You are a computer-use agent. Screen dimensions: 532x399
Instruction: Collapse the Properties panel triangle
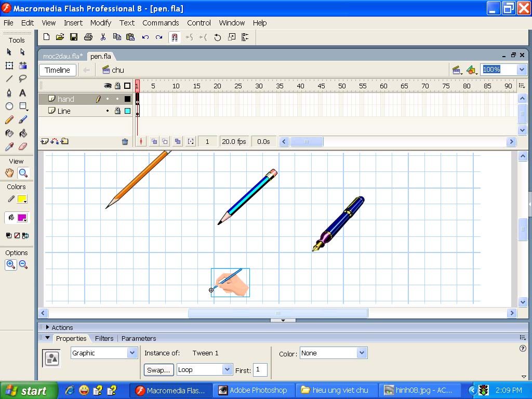pyautogui.click(x=47, y=338)
